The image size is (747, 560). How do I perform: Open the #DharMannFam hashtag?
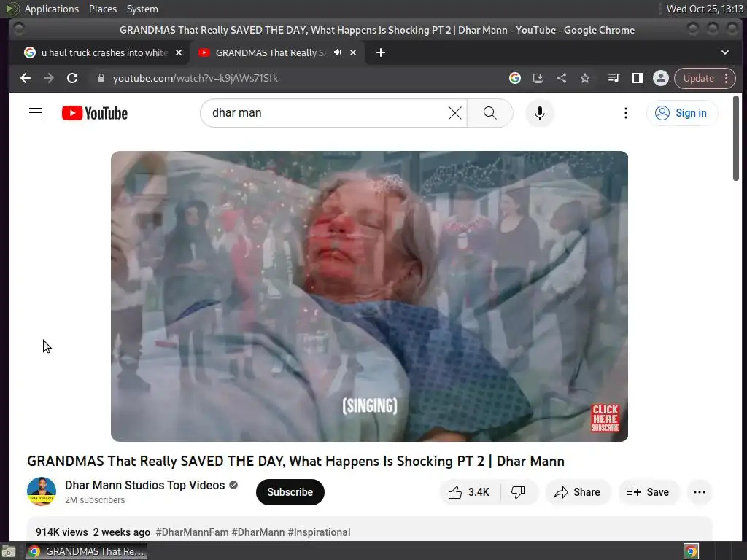(192, 532)
